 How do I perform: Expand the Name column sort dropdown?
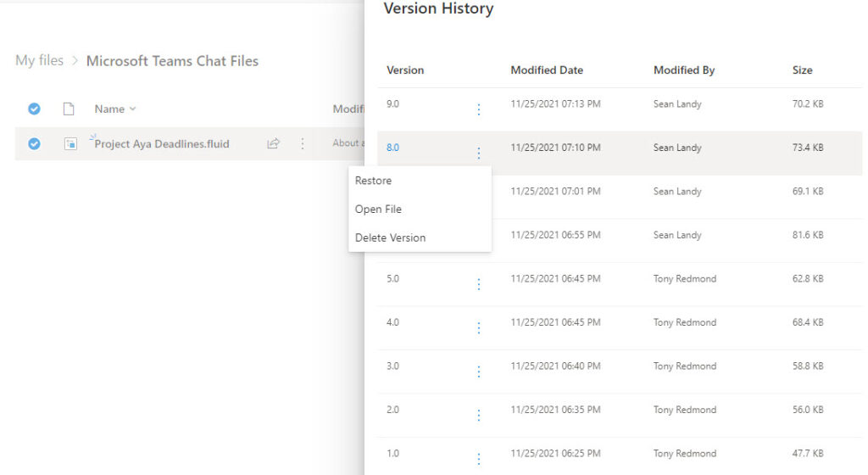pos(132,109)
